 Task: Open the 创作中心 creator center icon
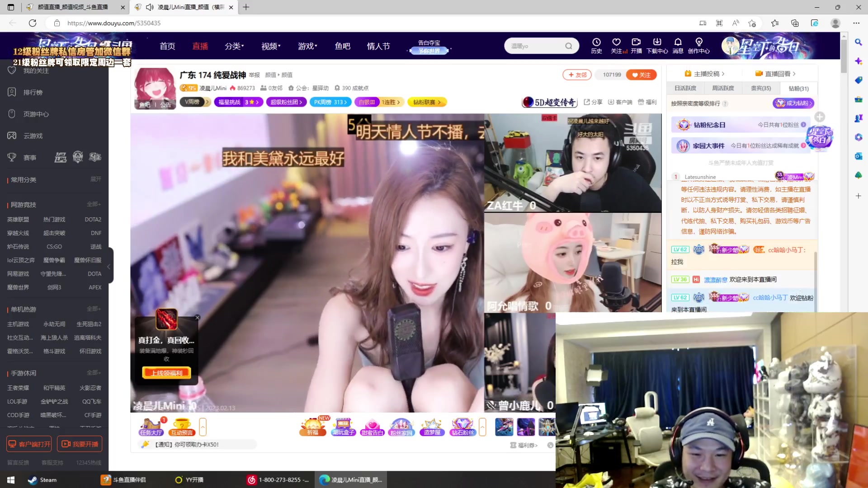click(699, 46)
